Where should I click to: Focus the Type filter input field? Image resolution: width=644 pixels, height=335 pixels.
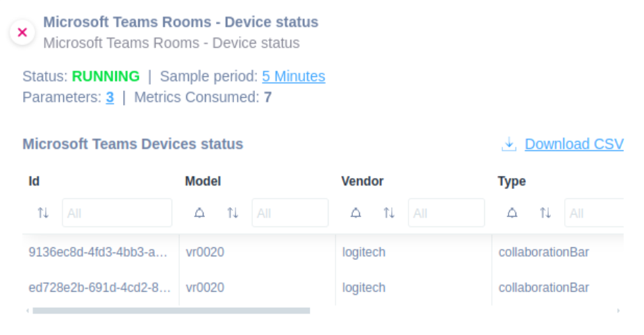(x=594, y=213)
